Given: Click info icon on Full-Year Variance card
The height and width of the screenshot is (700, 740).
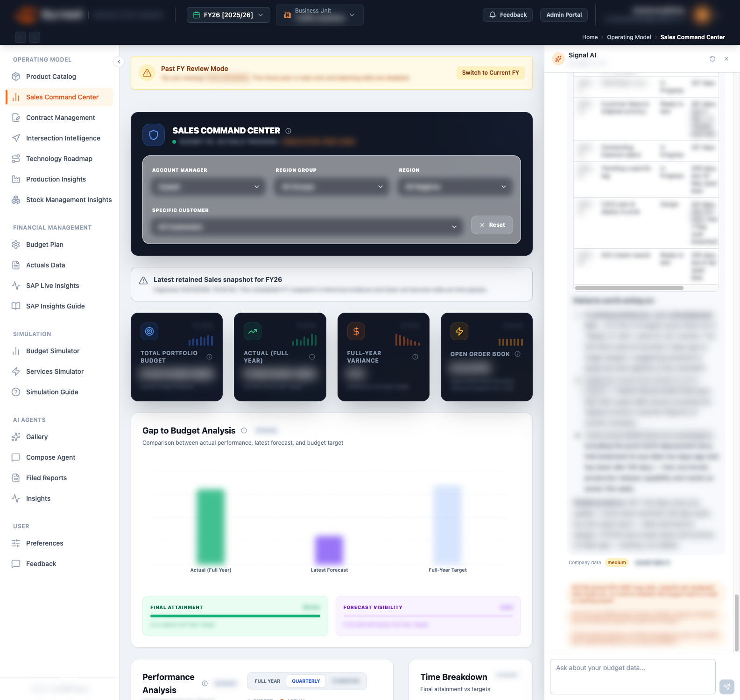Looking at the screenshot, I should point(415,357).
